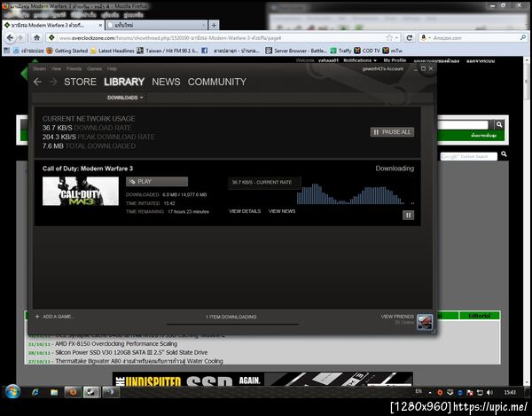This screenshot has height=416, width=532.
Task: Open the Latest Headlines bookmark
Action: 113,51
